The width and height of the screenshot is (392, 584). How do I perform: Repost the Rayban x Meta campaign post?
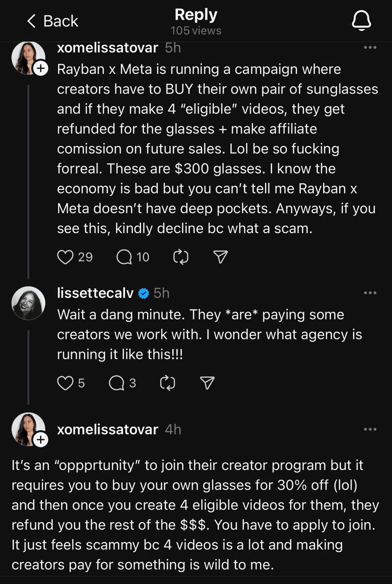(181, 257)
